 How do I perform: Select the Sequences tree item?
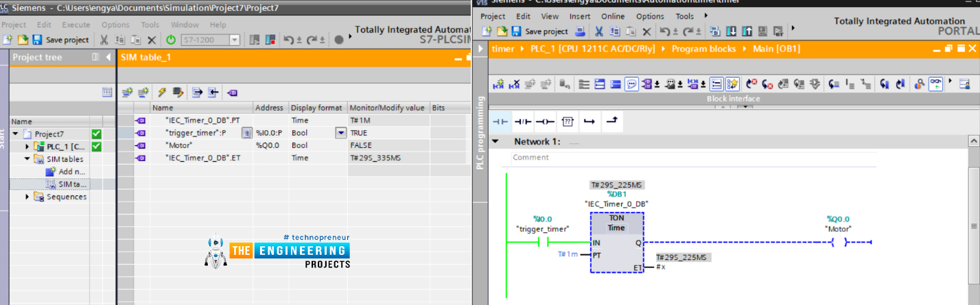point(66,197)
